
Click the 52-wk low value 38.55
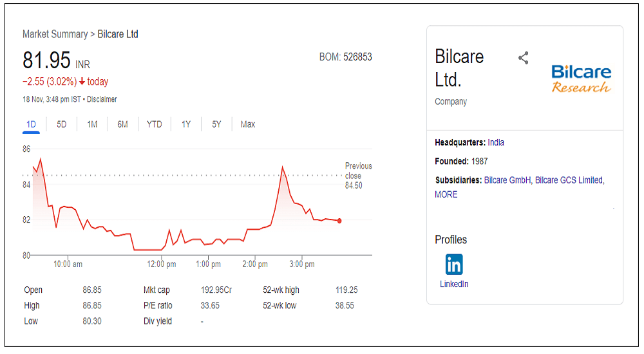[345, 306]
